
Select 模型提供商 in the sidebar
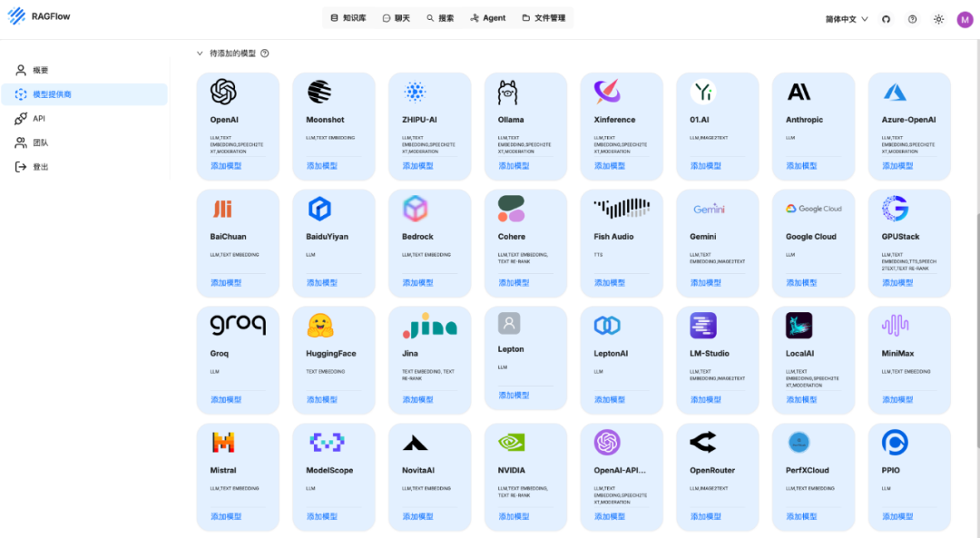click(84, 94)
